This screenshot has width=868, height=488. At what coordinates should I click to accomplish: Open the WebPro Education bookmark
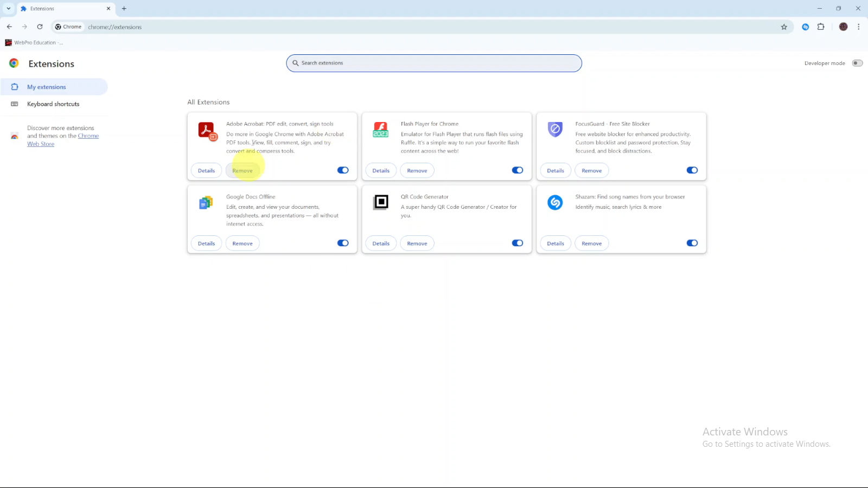coord(34,42)
